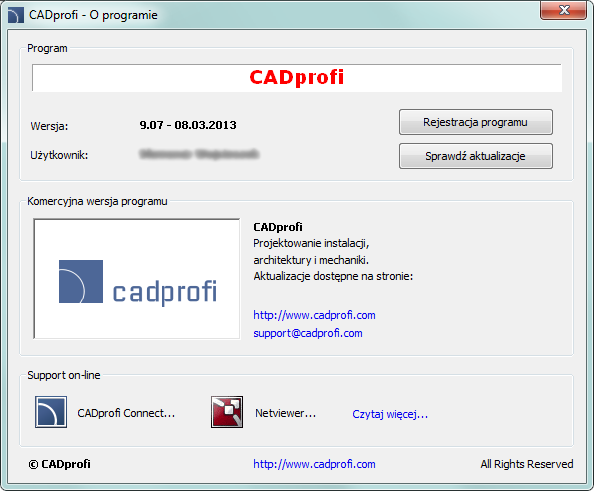The width and height of the screenshot is (594, 491).
Task: Click the blurred user name value
Action: pos(199,154)
